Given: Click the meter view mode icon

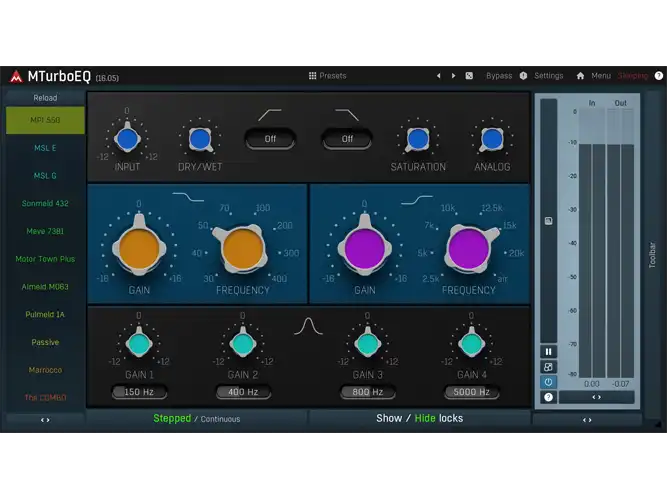Looking at the screenshot, I should tap(548, 367).
